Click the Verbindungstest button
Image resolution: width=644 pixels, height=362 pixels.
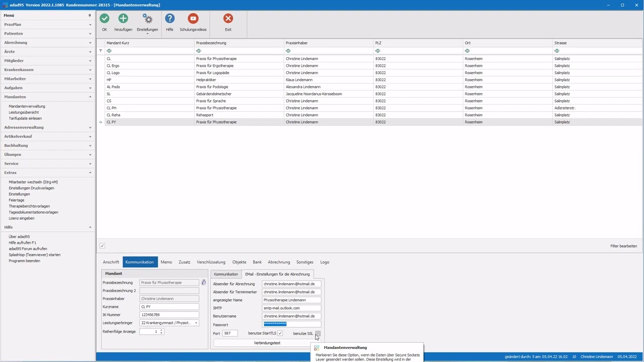pyautogui.click(x=267, y=343)
